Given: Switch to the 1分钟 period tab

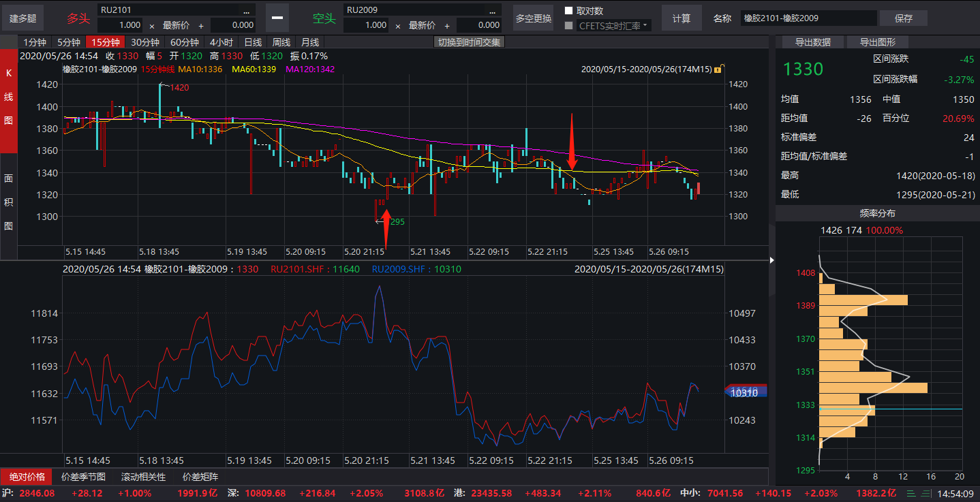Looking at the screenshot, I should [34, 42].
